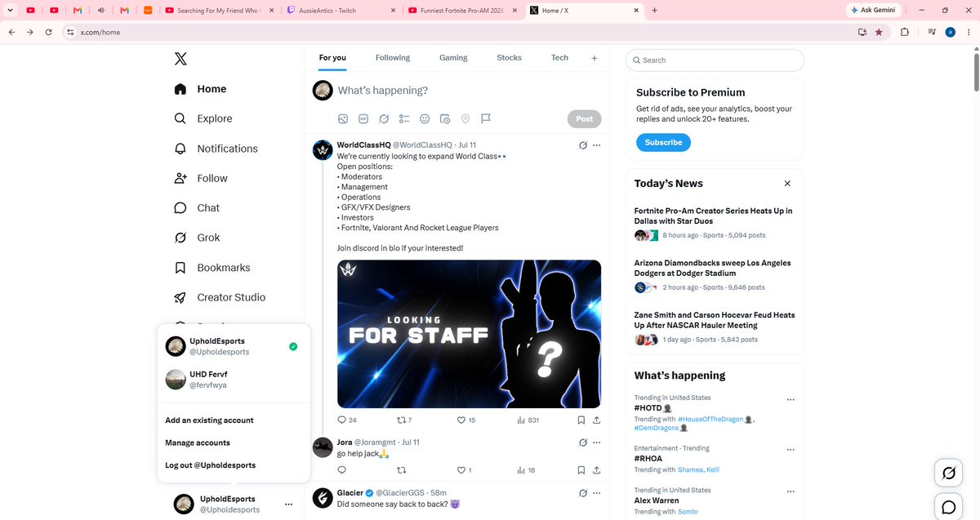
Task: Go to Home in sidebar
Action: (x=200, y=89)
